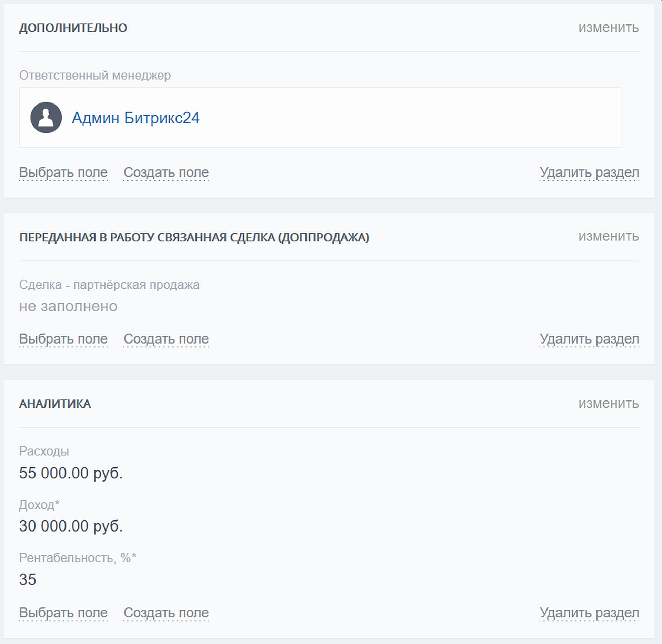The width and height of the screenshot is (662, 644).
Task: Click the АНАЛИТИКА section title
Action: [55, 404]
